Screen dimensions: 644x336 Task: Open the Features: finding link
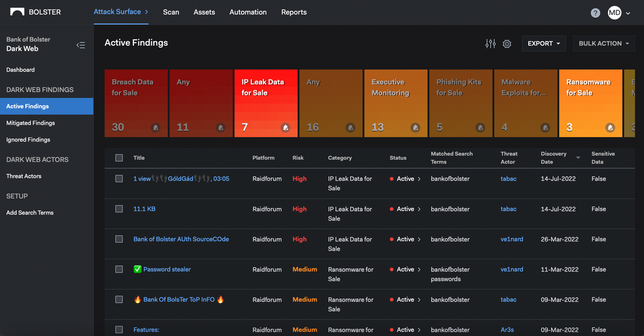click(x=146, y=330)
